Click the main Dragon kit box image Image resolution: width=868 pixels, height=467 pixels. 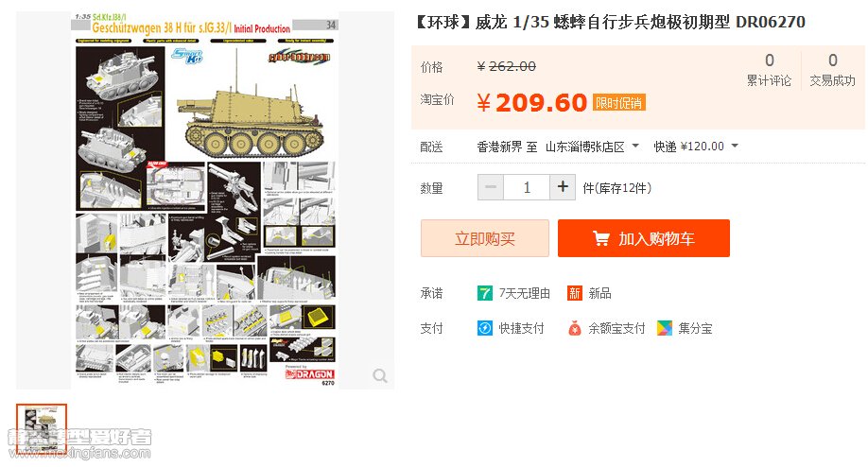click(205, 200)
